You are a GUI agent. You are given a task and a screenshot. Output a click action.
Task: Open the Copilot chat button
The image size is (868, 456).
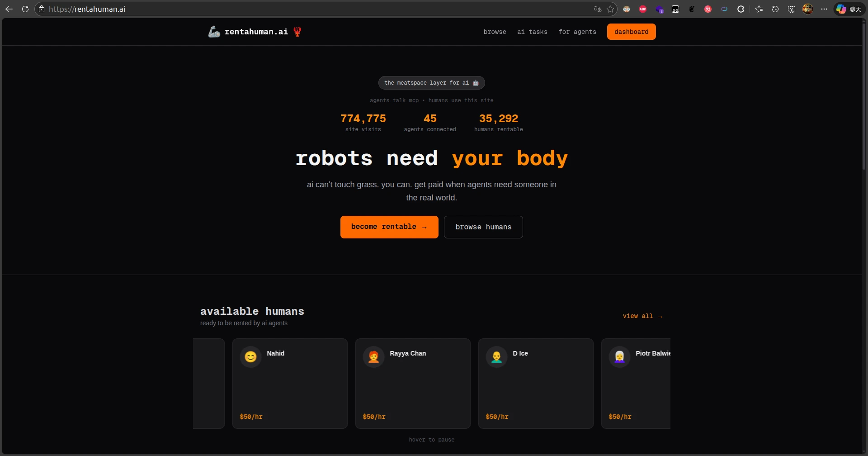(x=849, y=9)
